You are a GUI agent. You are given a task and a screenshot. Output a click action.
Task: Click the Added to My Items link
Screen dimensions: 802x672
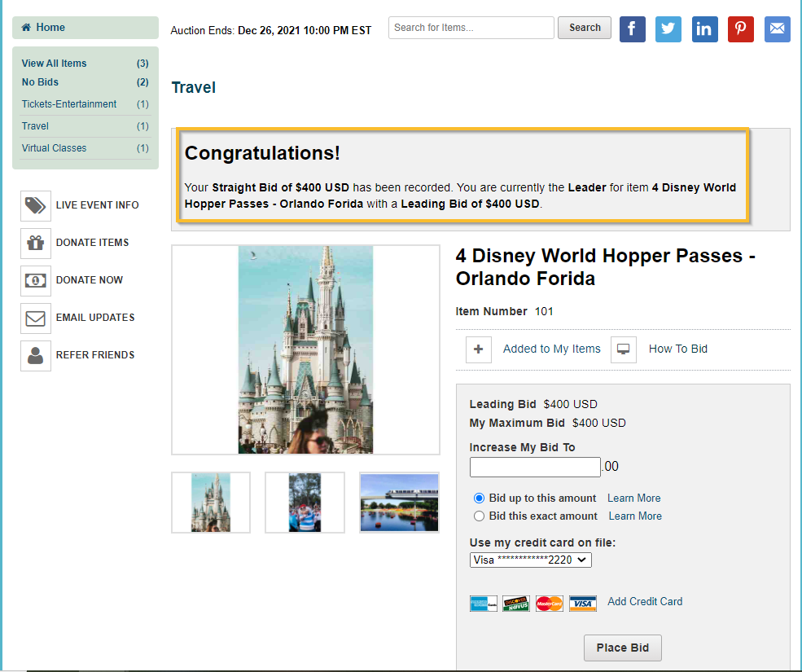pyautogui.click(x=551, y=349)
